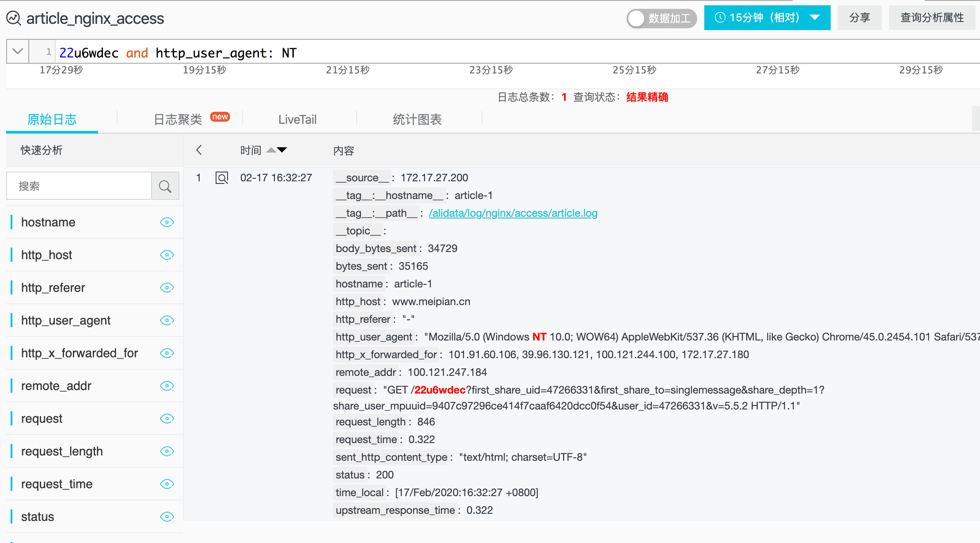Click the search magnifier in quick analysis

(x=165, y=186)
